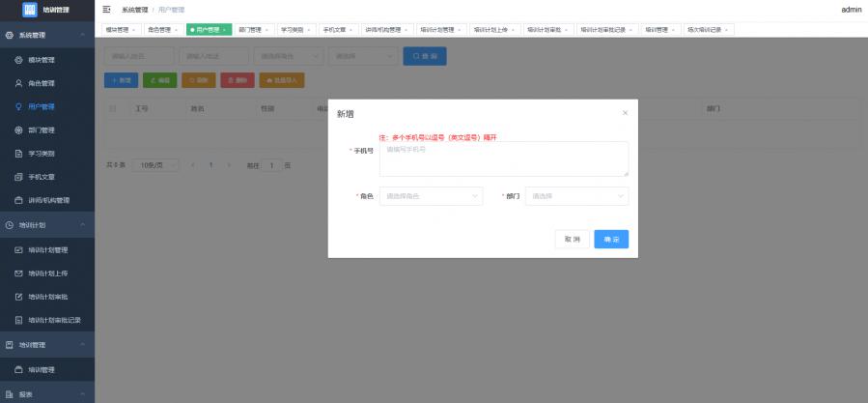Click the 手机号 text area
This screenshot has width=868, height=403.
(503, 159)
